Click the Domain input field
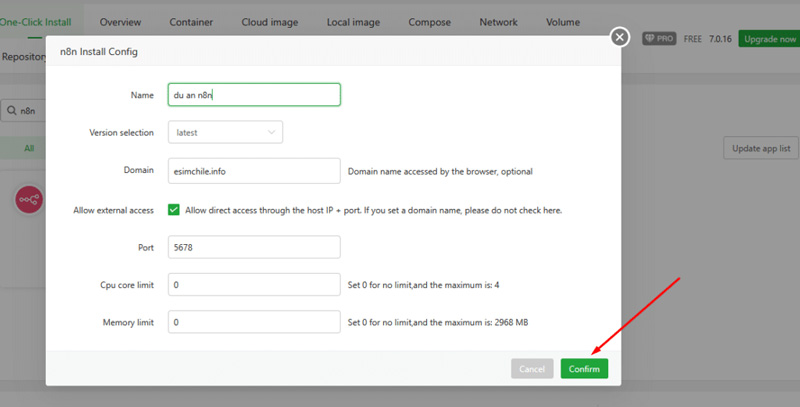This screenshot has height=407, width=800. pos(254,171)
